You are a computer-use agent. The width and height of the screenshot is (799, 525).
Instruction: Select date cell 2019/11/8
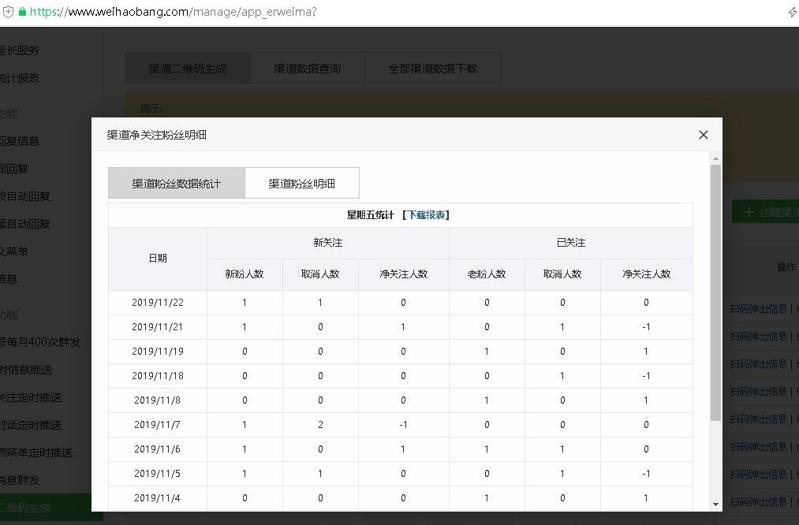tap(157, 401)
